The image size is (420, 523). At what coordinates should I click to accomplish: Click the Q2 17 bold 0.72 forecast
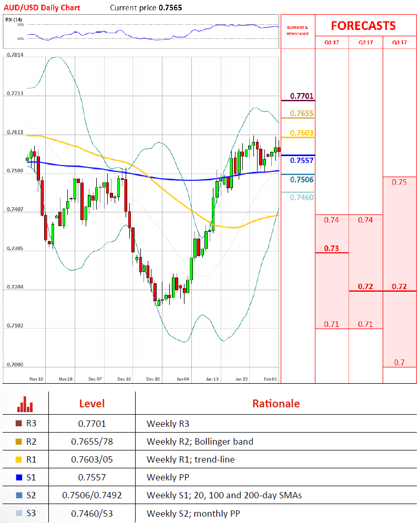(x=365, y=286)
